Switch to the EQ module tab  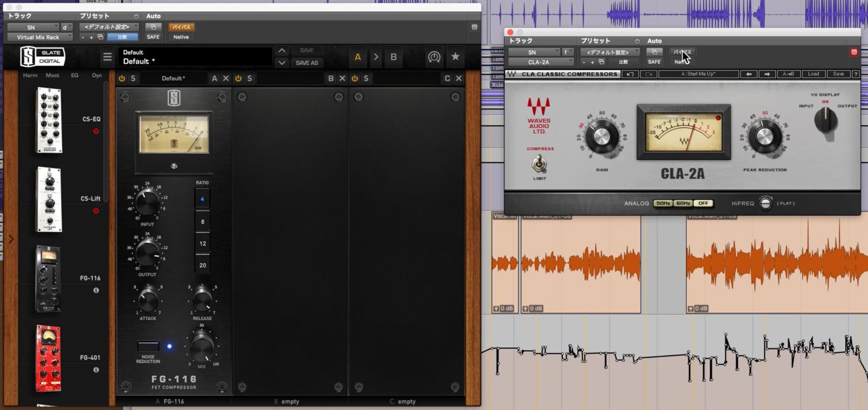point(74,75)
